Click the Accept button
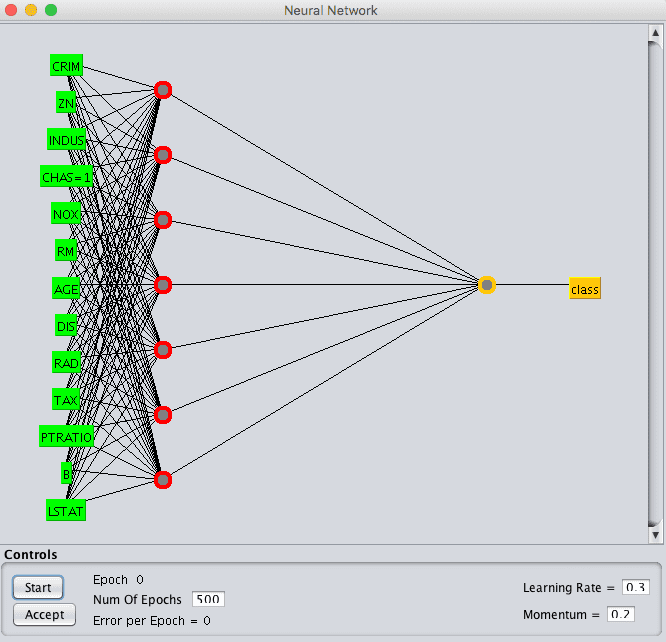This screenshot has width=666, height=642. coord(44,614)
